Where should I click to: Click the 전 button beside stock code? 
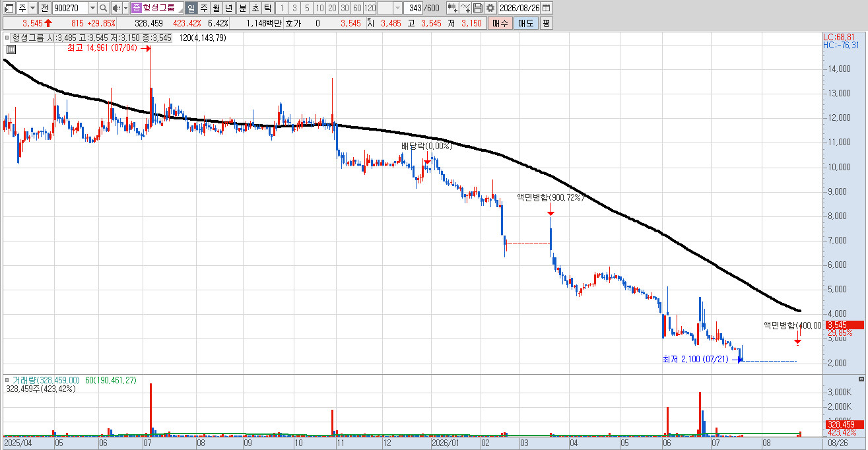point(44,8)
